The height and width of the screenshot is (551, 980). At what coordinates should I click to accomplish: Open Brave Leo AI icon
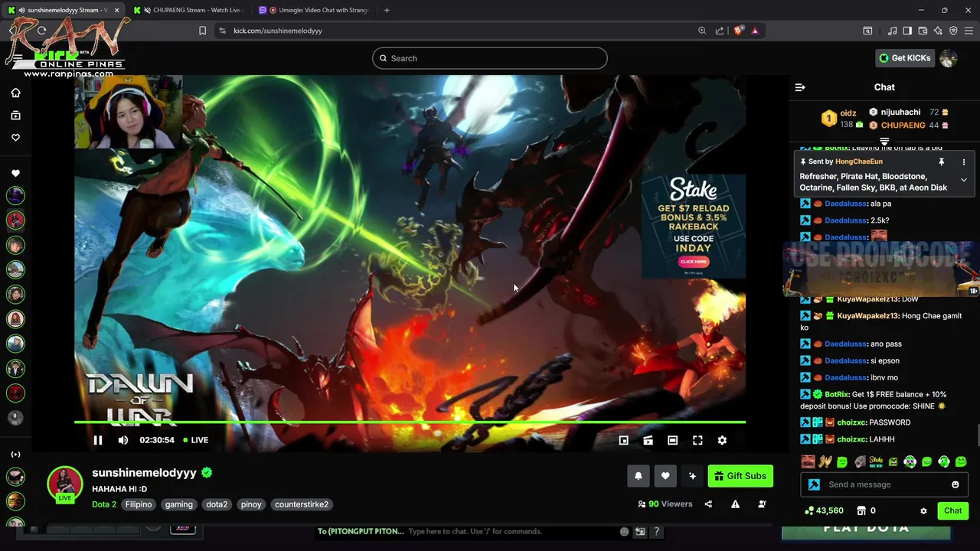click(x=938, y=31)
